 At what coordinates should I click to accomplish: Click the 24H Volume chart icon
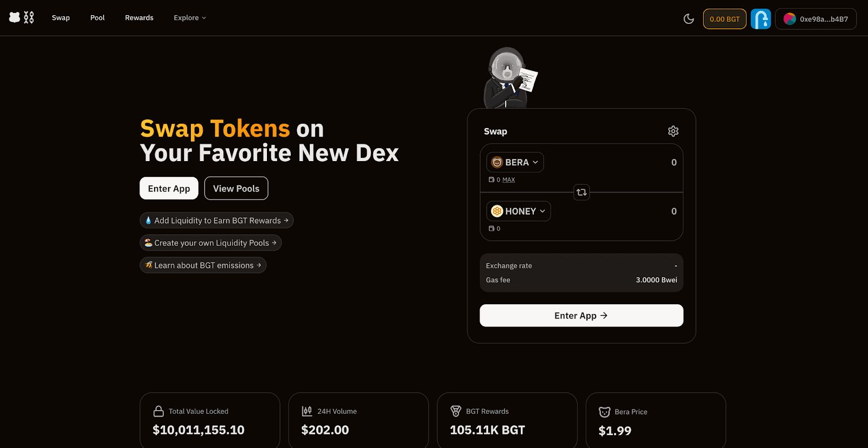tap(307, 411)
